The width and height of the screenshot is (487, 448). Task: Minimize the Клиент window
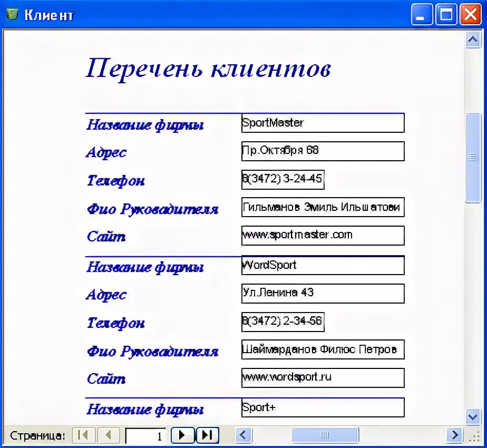pos(422,14)
